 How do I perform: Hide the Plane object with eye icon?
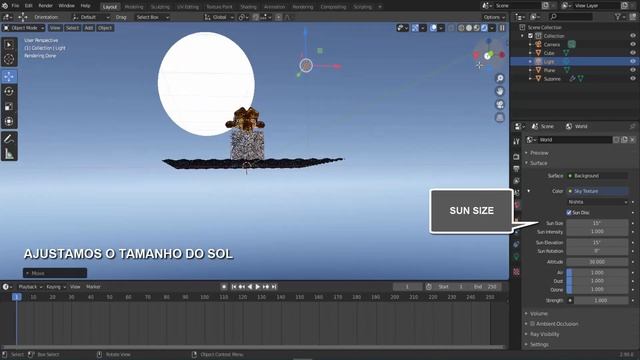point(633,70)
